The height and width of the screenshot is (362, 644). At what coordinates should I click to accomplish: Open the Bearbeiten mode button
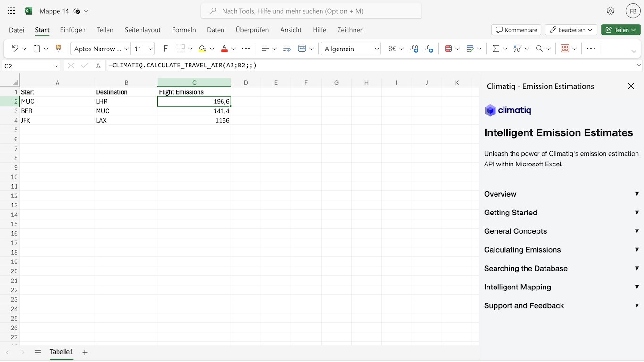click(x=571, y=30)
